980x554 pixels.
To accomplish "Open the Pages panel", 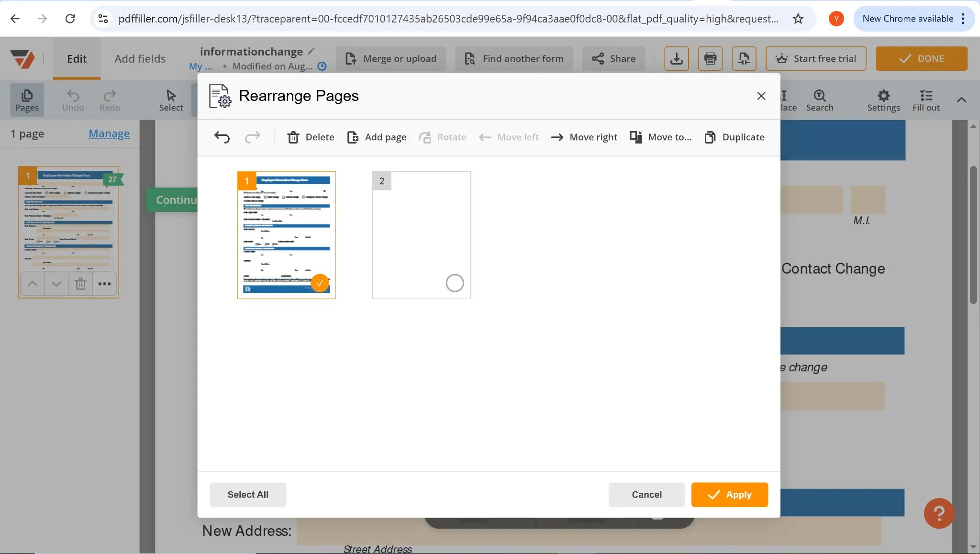I will pyautogui.click(x=27, y=100).
